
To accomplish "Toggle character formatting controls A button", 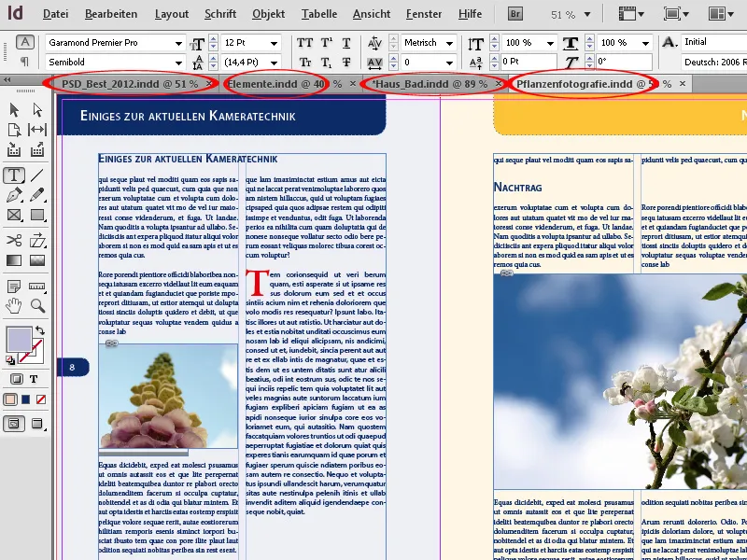I will click(25, 42).
